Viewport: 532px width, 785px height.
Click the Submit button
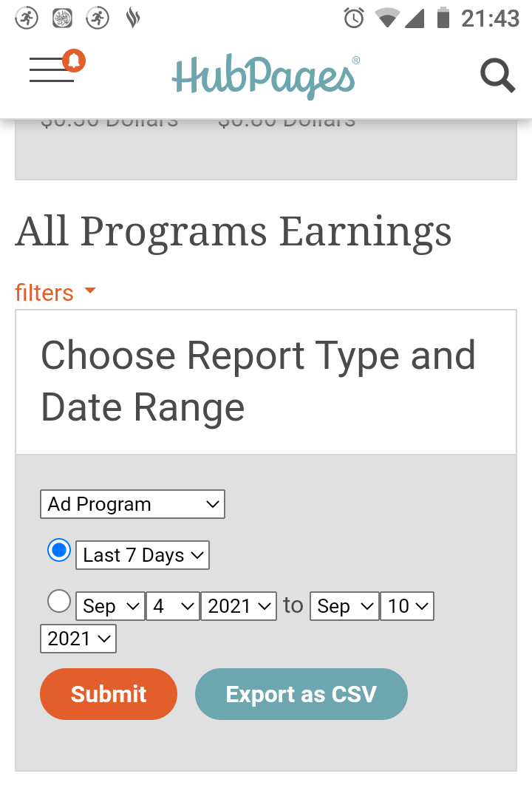[x=109, y=694]
